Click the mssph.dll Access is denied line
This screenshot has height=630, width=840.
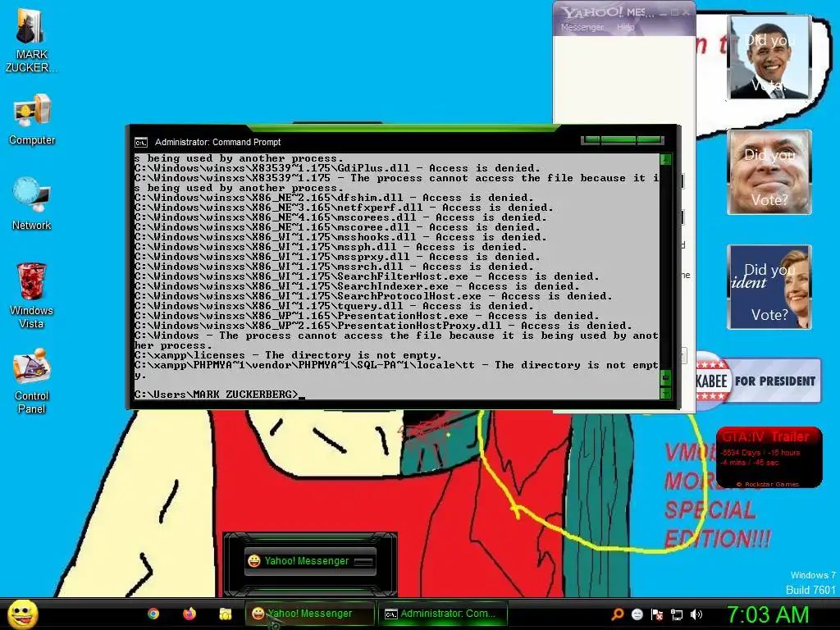(x=331, y=247)
